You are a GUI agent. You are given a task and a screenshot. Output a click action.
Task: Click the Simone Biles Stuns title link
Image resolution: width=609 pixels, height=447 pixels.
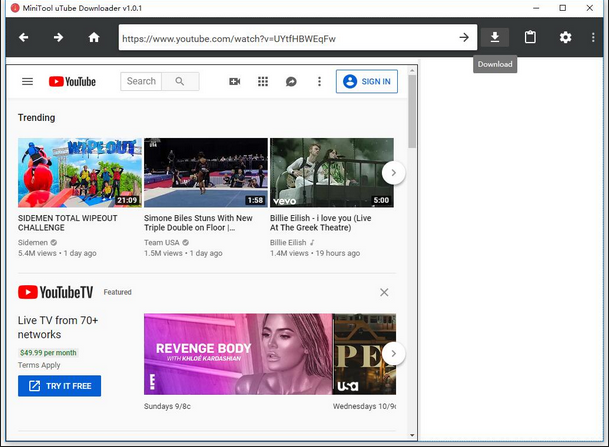[x=198, y=223]
